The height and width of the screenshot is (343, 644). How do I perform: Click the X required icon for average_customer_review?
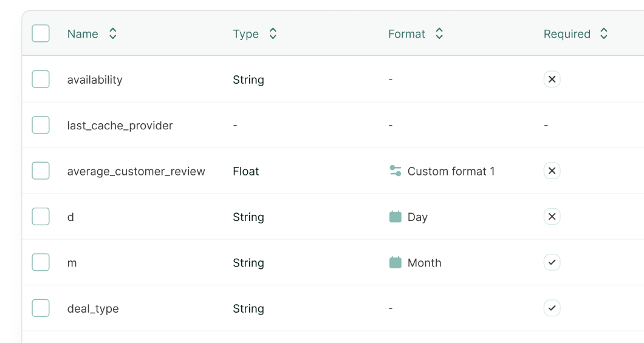pos(552,171)
